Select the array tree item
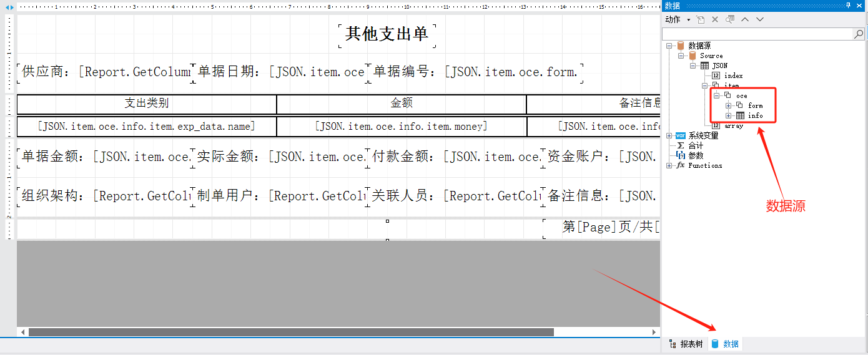The image size is (868, 355). [733, 125]
